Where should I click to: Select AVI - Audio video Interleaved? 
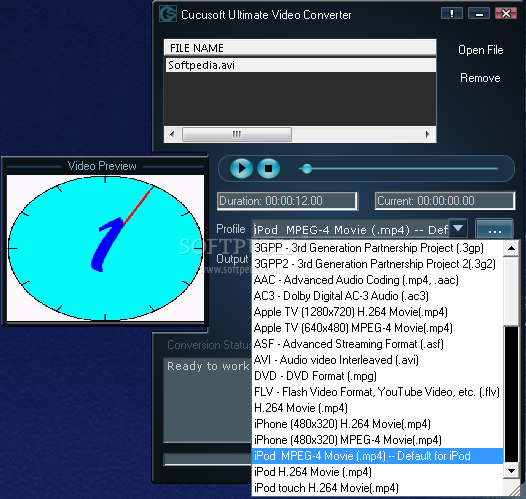tap(377, 360)
